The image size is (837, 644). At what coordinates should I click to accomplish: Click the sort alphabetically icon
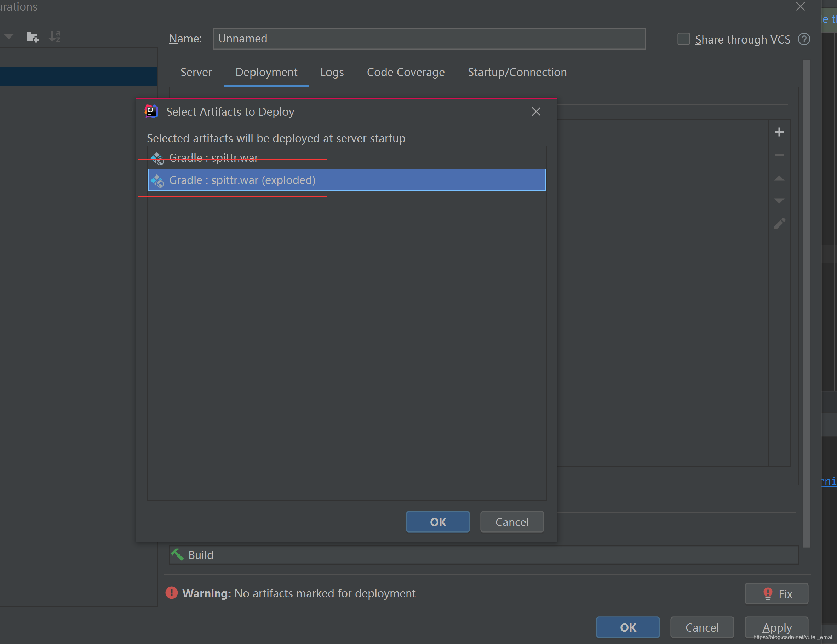(x=55, y=37)
